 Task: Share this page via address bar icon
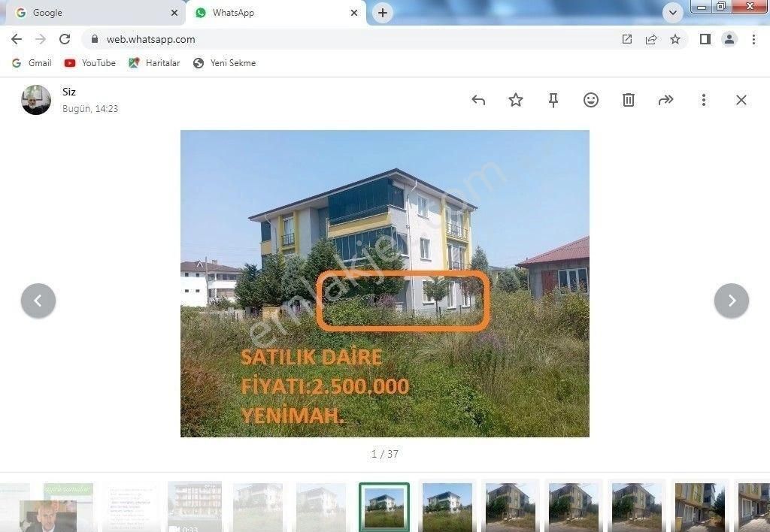[651, 39]
